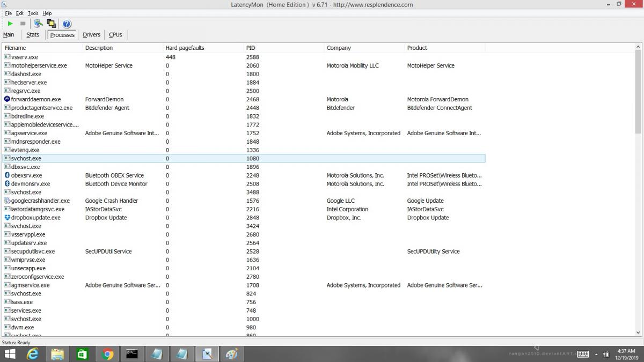Sort by the Description column header
Image resolution: width=644 pixels, height=362 pixels.
[123, 48]
